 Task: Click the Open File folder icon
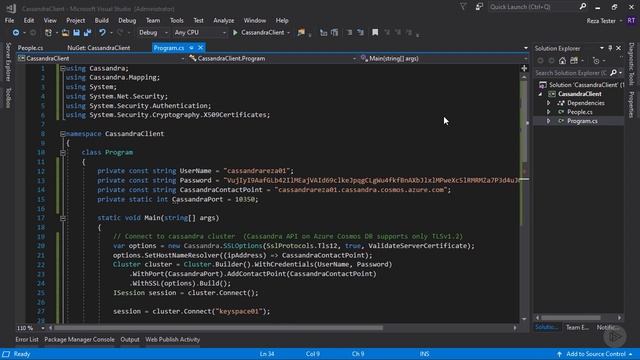point(65,33)
